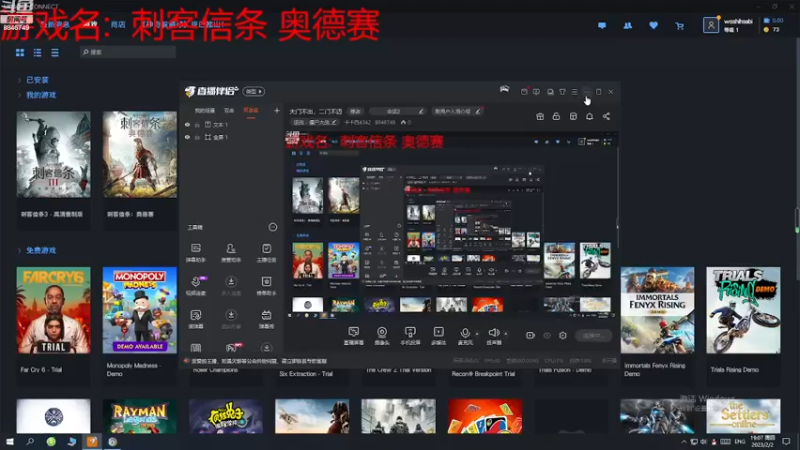Screen dimensions: 800x450
Task: Open the chat icon in Ubisoft Connect header
Action: tap(602, 26)
